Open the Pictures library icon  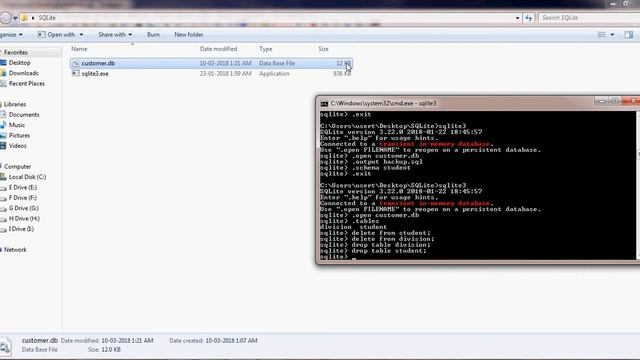tap(3, 136)
